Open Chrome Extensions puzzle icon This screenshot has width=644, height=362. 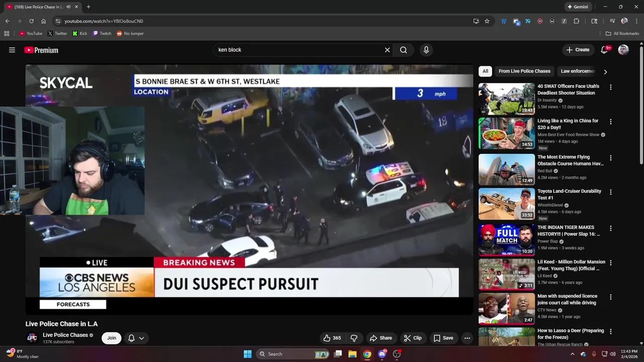click(577, 21)
